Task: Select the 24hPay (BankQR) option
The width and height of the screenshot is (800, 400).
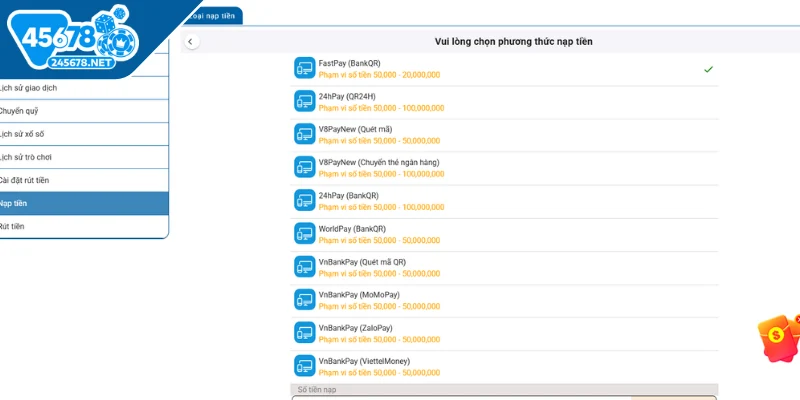Action: [504, 201]
